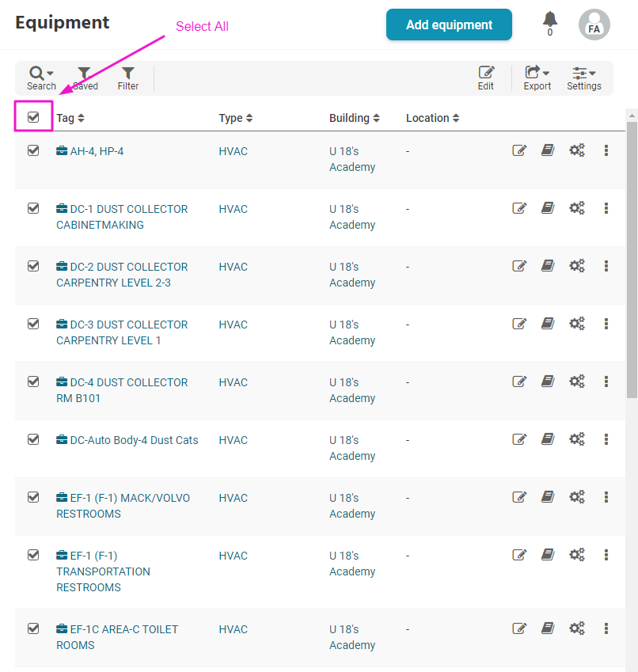Open the Settings dropdown
Viewport: 638px width, 672px height.
coord(583,78)
